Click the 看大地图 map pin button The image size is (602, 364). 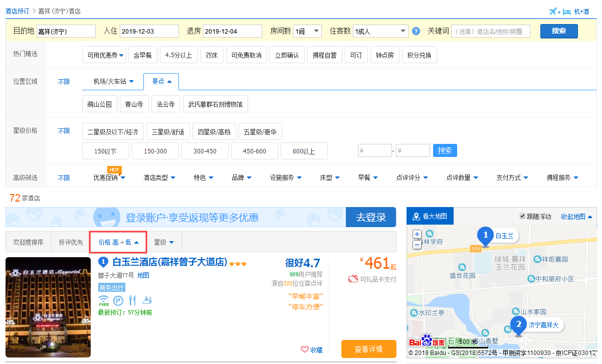click(430, 217)
